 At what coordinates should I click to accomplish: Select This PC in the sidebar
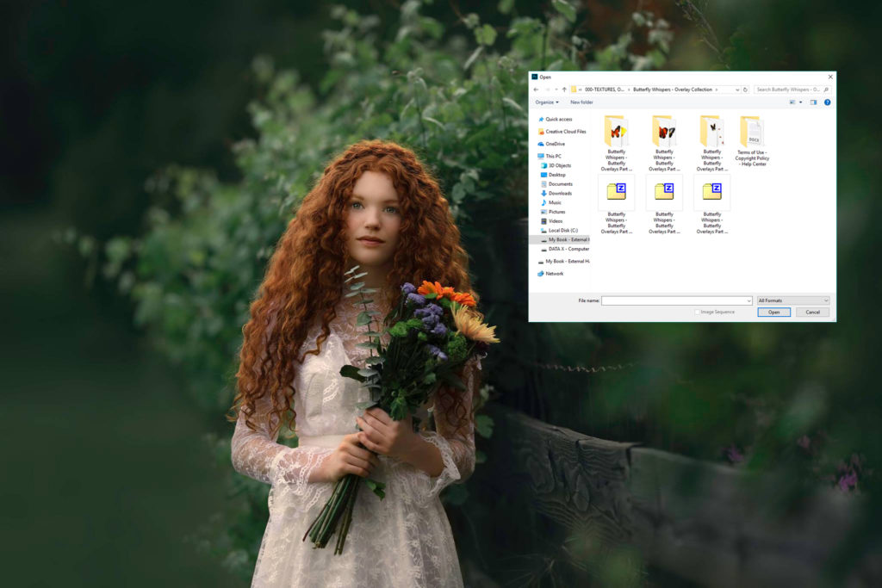(x=550, y=157)
